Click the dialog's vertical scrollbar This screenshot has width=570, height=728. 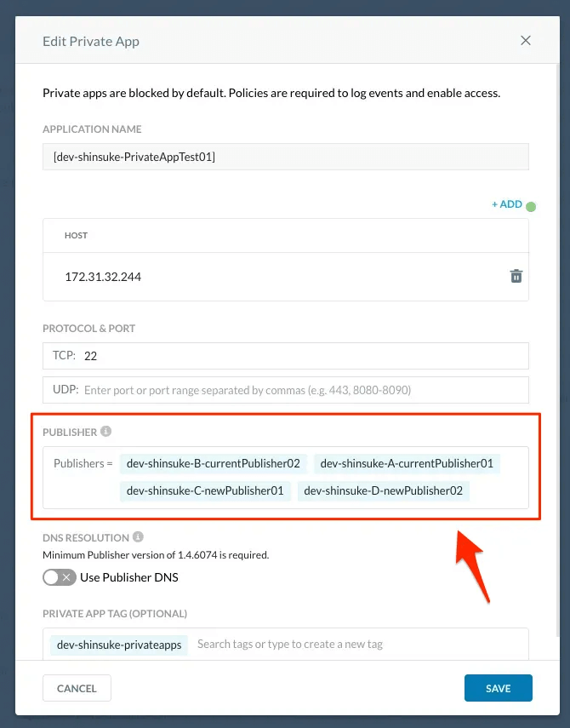pyautogui.click(x=557, y=351)
